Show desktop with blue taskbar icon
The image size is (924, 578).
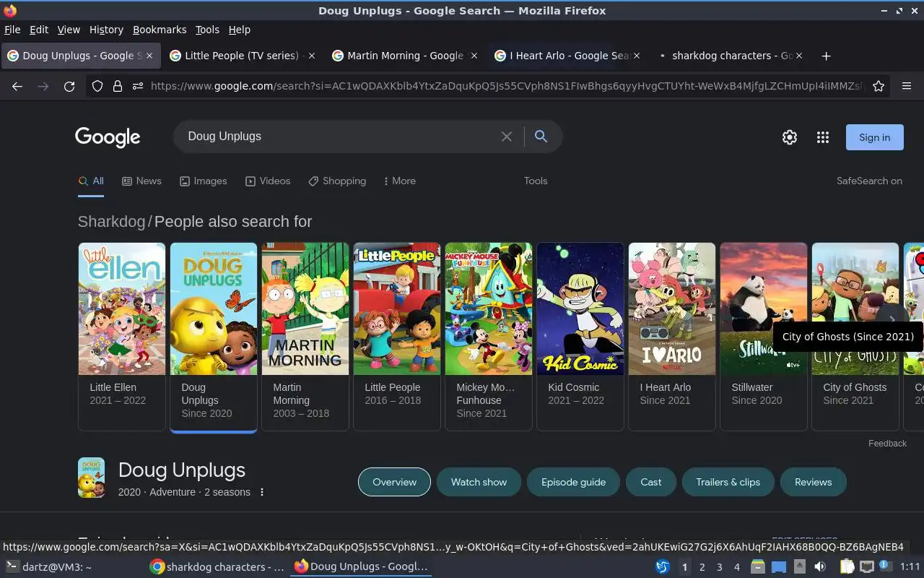(779, 567)
